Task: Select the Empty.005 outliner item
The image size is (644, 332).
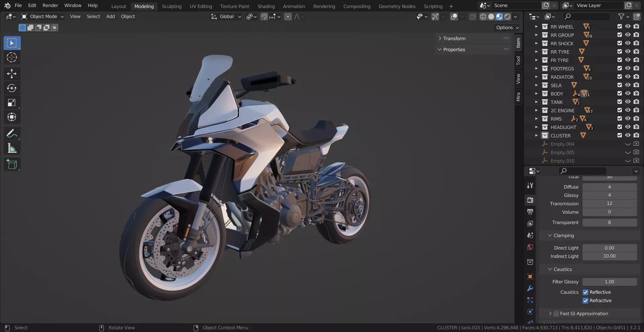Action: click(562, 152)
